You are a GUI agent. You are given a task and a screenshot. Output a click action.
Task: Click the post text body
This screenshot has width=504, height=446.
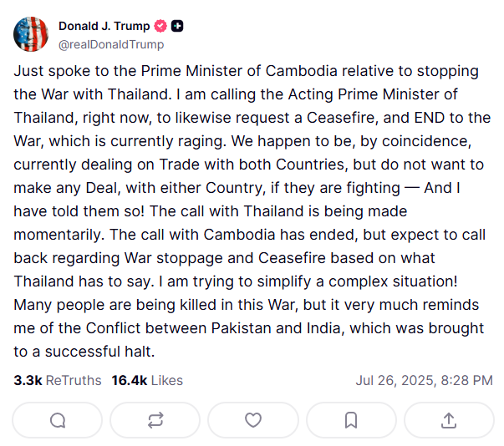[252, 211]
